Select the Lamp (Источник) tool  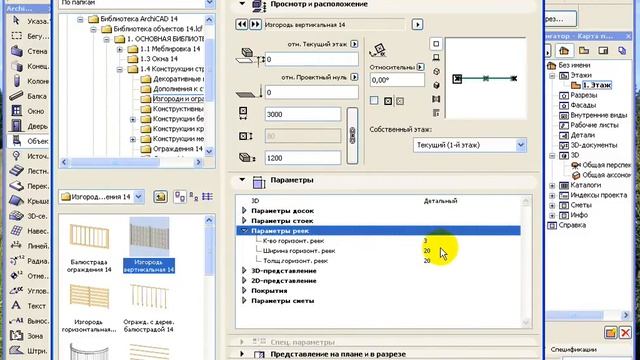click(29, 156)
